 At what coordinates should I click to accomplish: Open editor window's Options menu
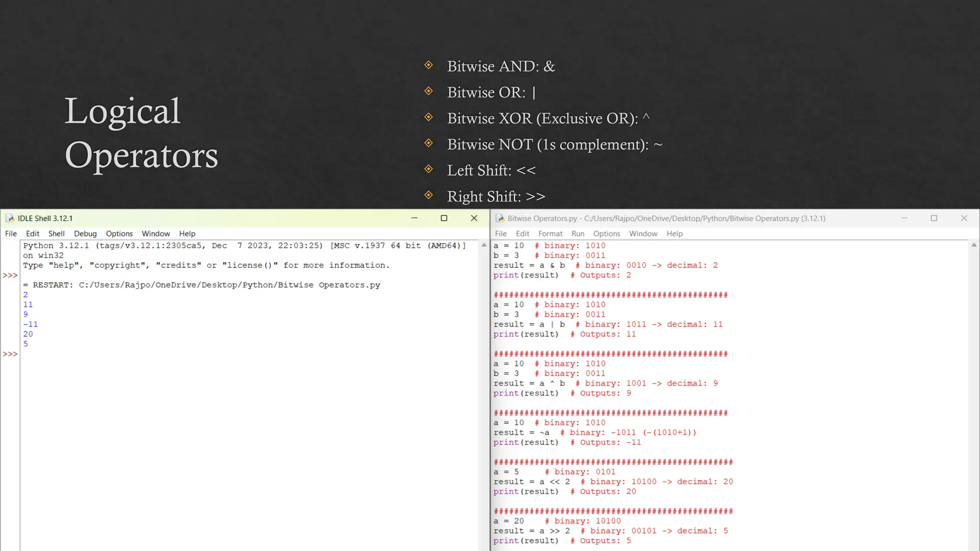[x=606, y=234]
